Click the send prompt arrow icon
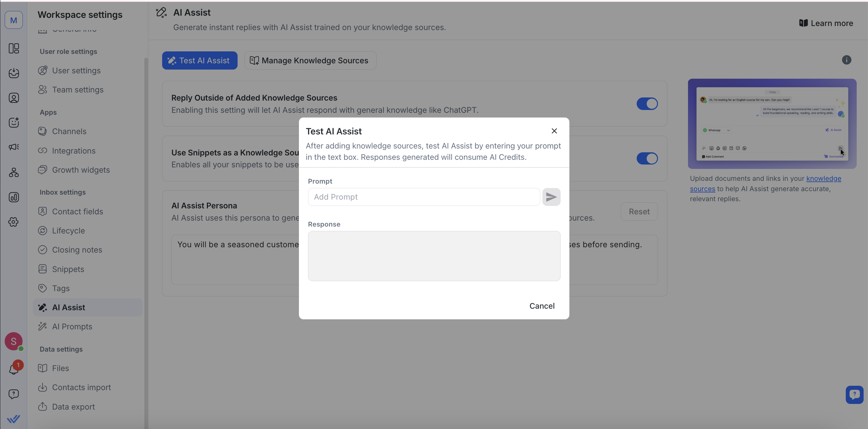Viewport: 868px width, 429px height. coord(551,197)
